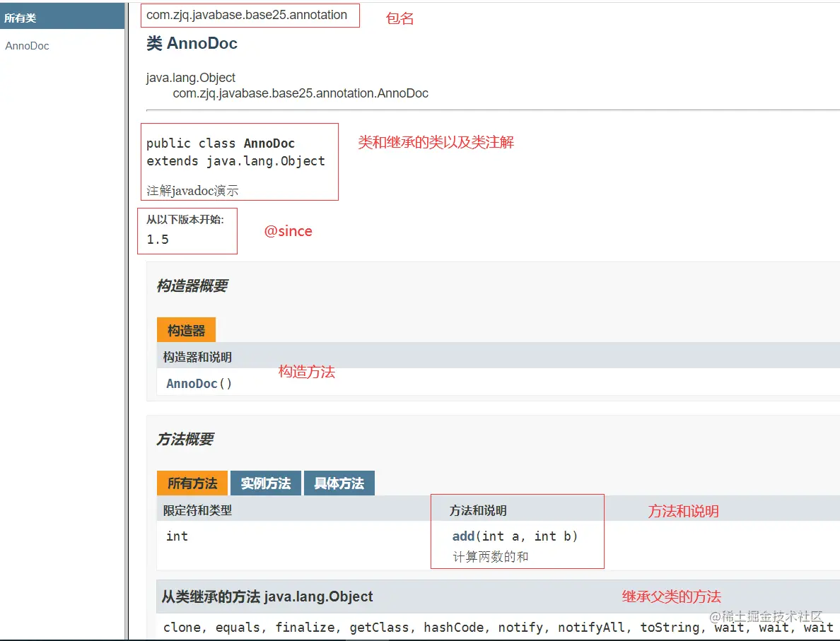This screenshot has width=840, height=641.
Task: Select the 构造器 tab
Action: click(186, 330)
